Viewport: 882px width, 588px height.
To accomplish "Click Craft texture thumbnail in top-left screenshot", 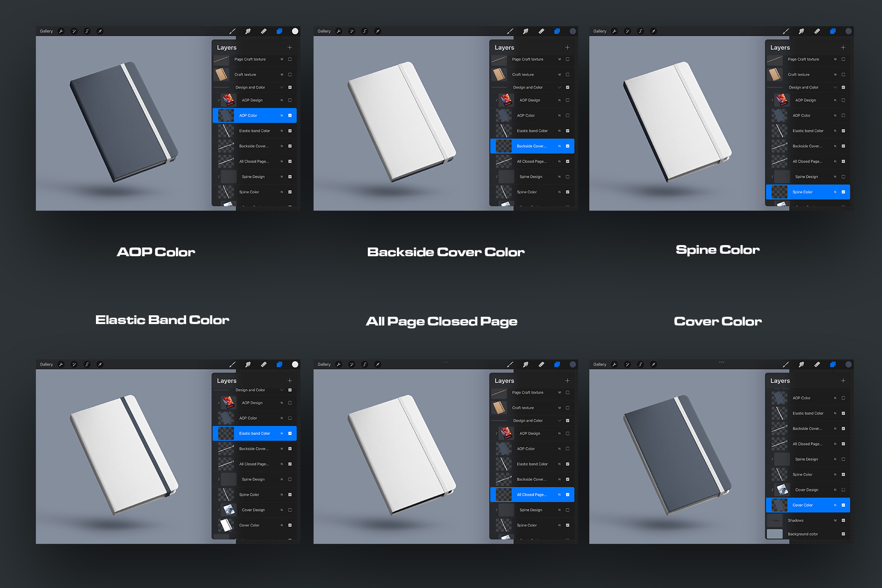I will [221, 75].
